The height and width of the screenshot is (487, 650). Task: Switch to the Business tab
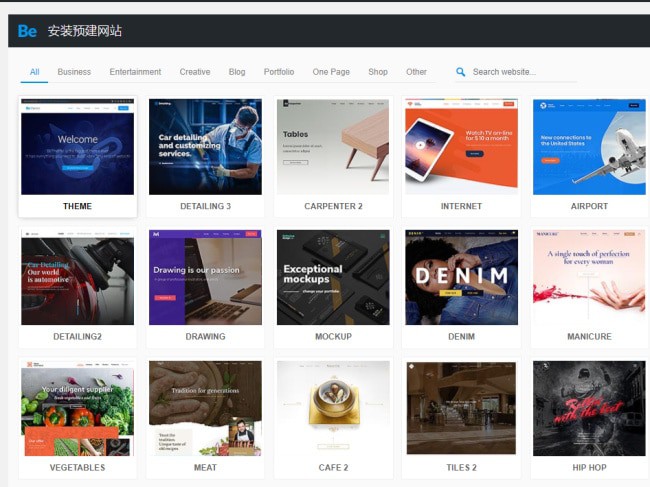click(x=74, y=72)
